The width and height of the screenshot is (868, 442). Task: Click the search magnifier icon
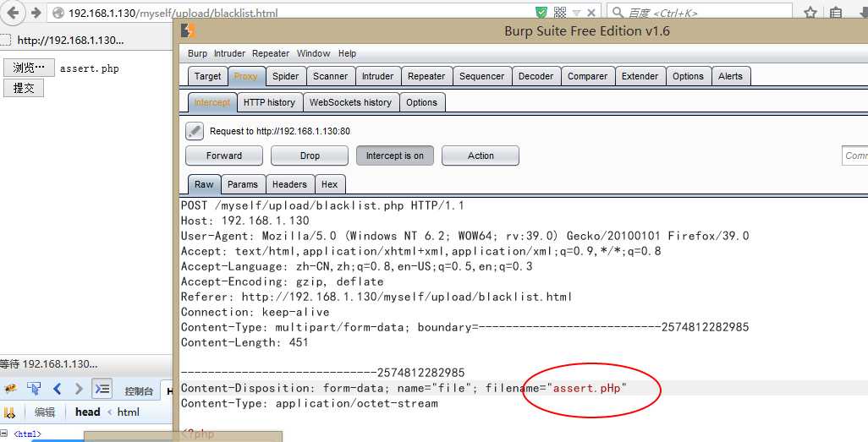pyautogui.click(x=618, y=13)
